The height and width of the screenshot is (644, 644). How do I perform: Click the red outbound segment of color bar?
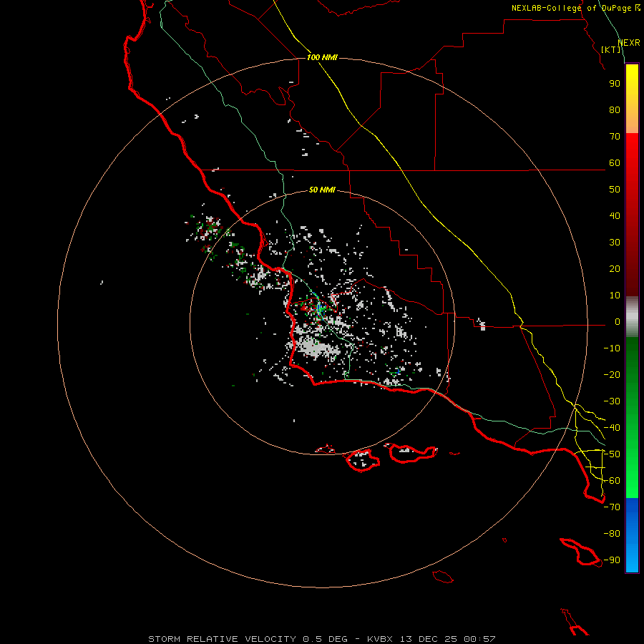[632, 215]
